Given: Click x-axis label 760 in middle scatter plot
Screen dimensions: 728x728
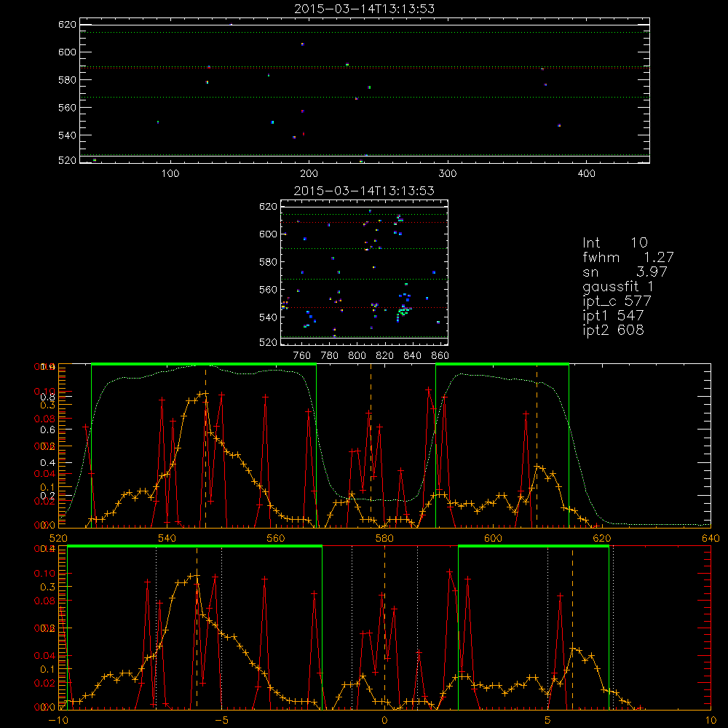Looking at the screenshot, I should tap(302, 356).
